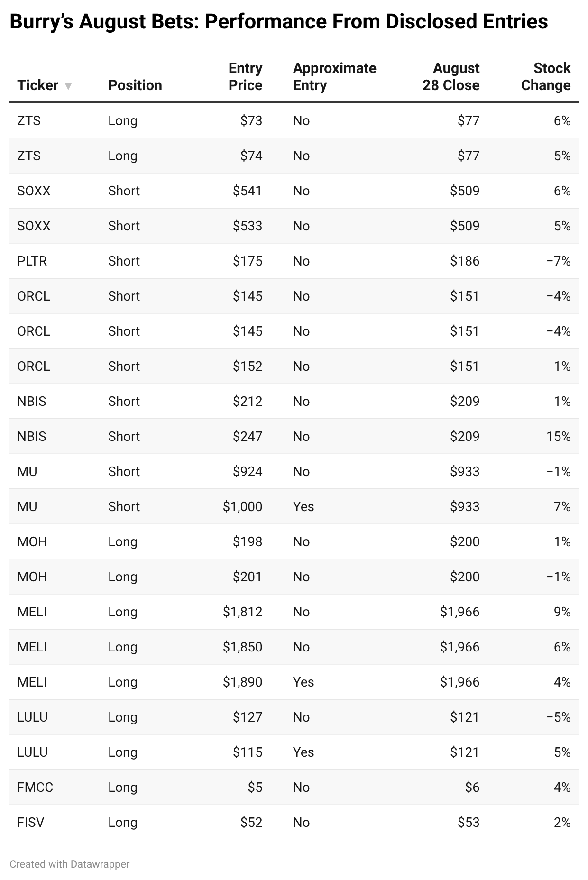This screenshot has height=880, width=588.
Task: Sort by the August 28 Close header
Action: [x=451, y=77]
